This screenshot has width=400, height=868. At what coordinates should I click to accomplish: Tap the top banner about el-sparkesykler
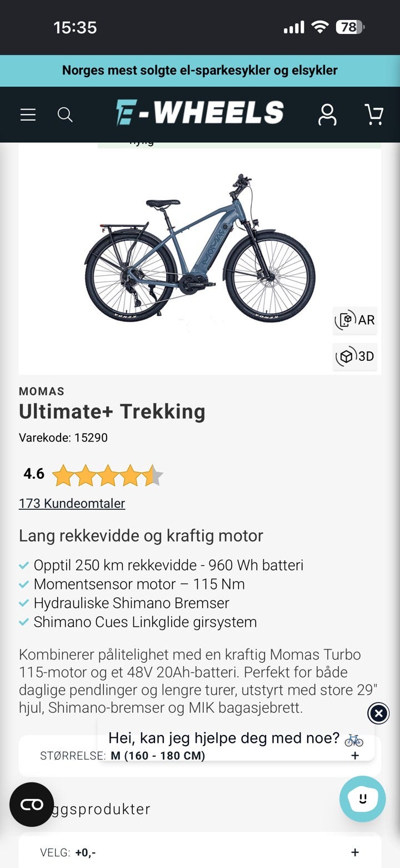pyautogui.click(x=200, y=71)
